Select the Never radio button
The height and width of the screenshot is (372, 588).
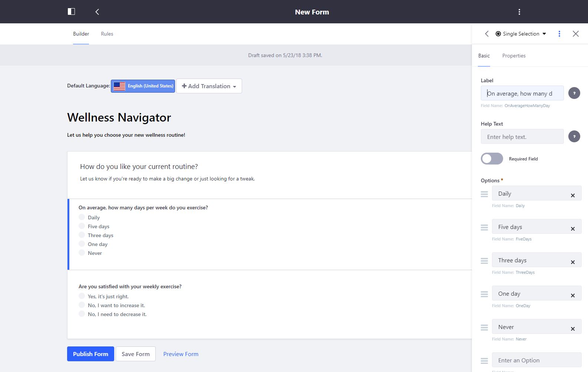pyautogui.click(x=82, y=253)
